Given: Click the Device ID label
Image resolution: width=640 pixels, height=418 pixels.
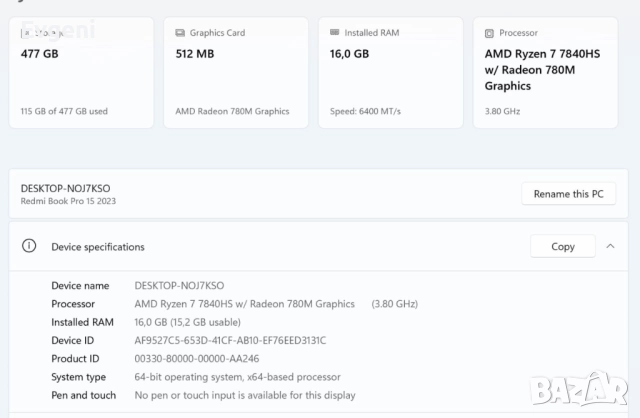Looking at the screenshot, I should click(x=73, y=340).
